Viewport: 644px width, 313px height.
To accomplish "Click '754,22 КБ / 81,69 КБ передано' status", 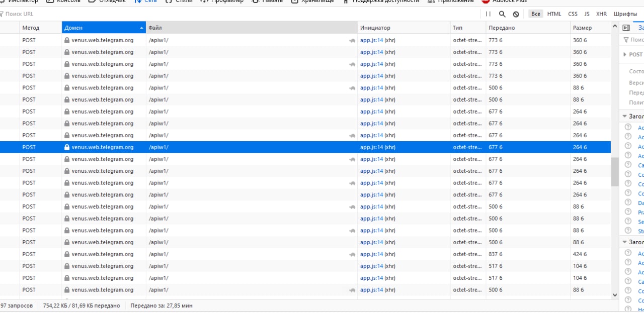I will pyautogui.click(x=82, y=305).
